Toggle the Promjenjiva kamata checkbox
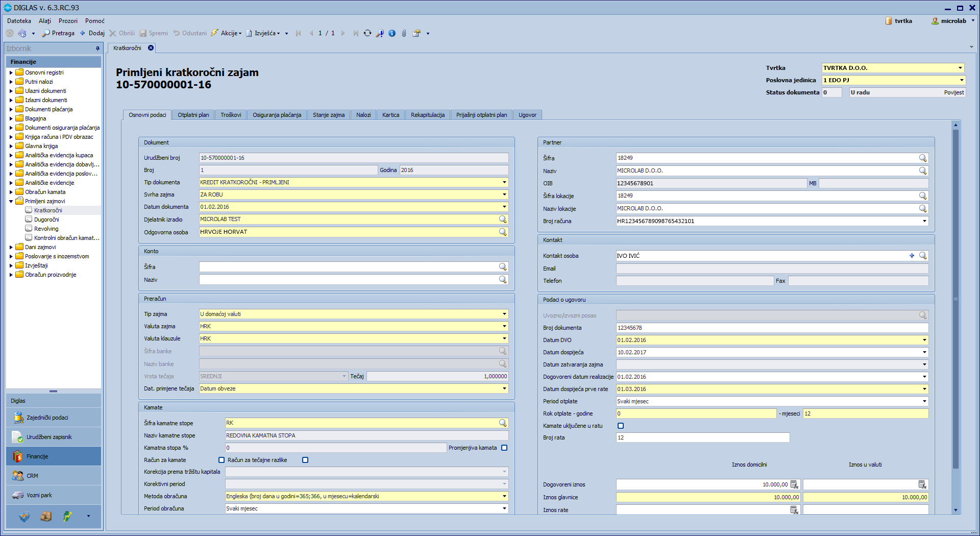The height and width of the screenshot is (536, 980). pyautogui.click(x=504, y=448)
